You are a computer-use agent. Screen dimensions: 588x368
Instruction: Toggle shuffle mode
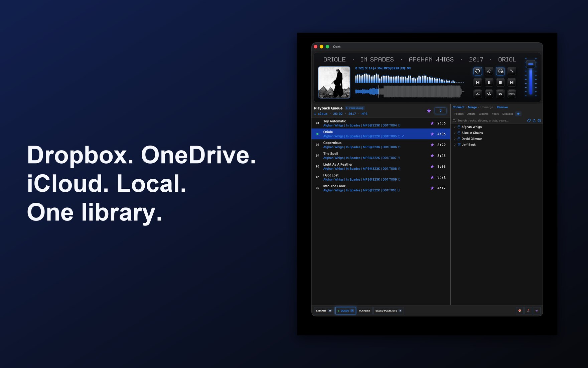(478, 94)
